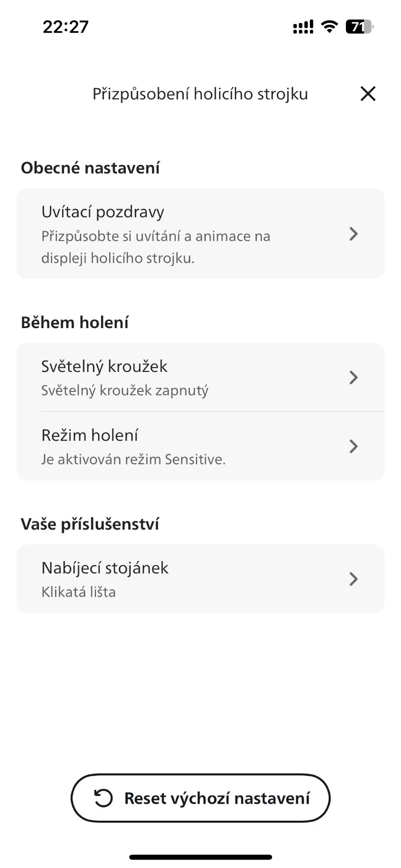Click the Přizpůsobení holicího strojku title
Viewport: 401px width, 868px height.
point(200,94)
